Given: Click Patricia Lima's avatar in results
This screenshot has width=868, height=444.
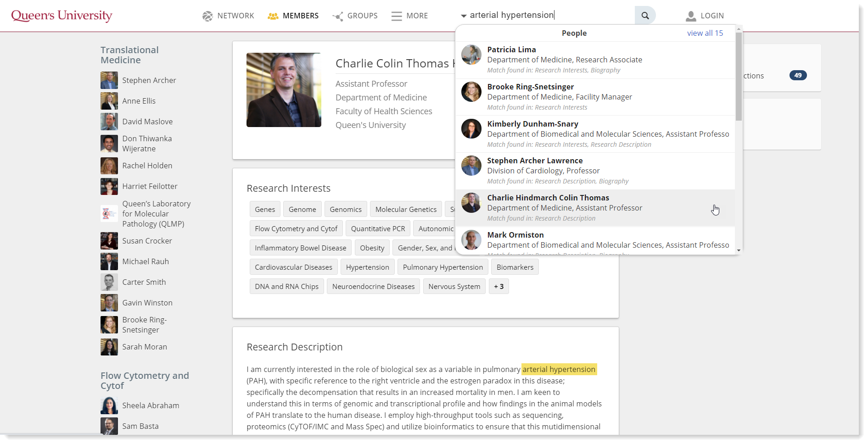Looking at the screenshot, I should pos(471,55).
